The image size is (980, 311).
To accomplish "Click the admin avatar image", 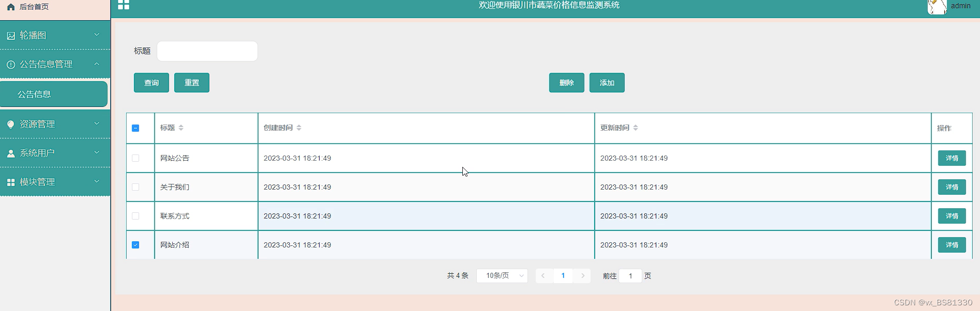I will click(937, 7).
